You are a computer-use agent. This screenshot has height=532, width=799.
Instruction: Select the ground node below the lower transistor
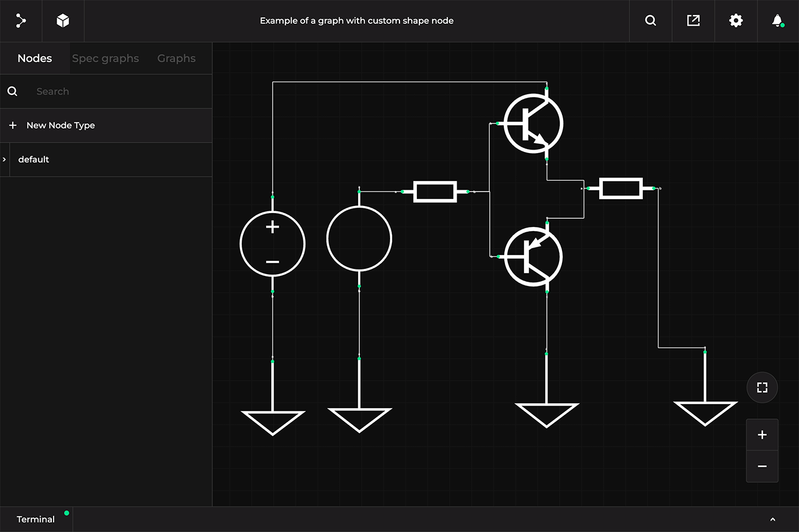[547, 390]
